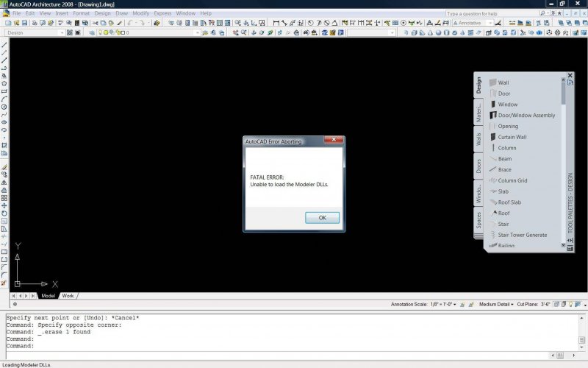The height and width of the screenshot is (368, 588).
Task: Open the Window menu
Action: coord(186,13)
